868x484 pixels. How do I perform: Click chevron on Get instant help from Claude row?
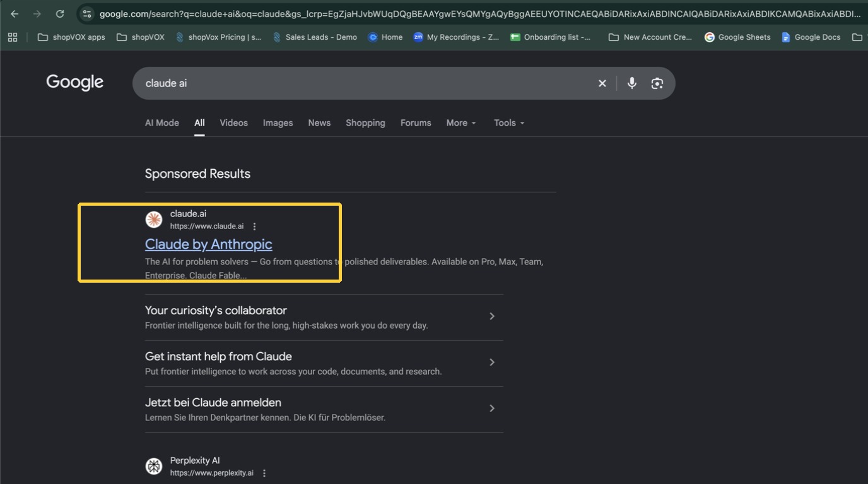point(492,362)
